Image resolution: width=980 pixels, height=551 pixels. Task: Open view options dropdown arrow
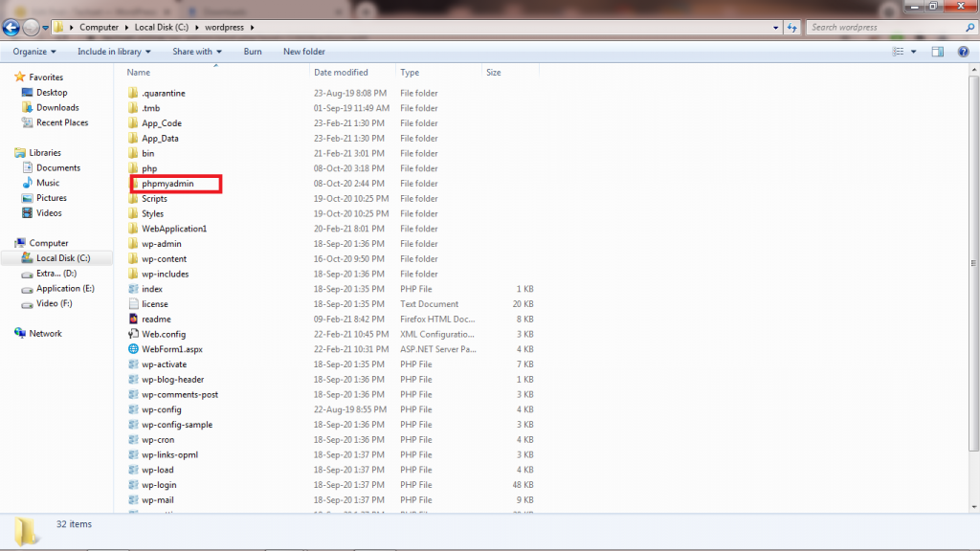coord(914,52)
